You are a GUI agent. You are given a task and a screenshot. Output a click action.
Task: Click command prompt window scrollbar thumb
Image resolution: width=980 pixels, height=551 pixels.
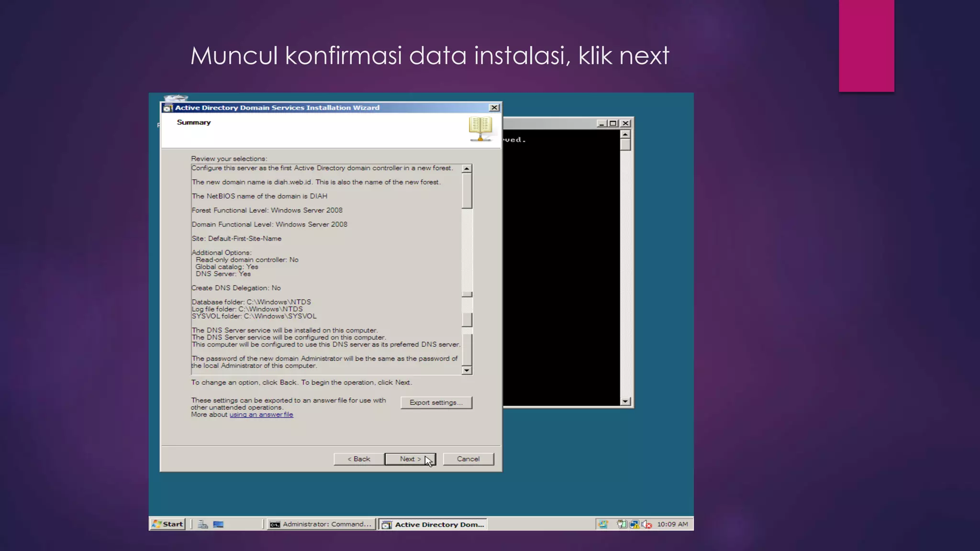pos(625,145)
